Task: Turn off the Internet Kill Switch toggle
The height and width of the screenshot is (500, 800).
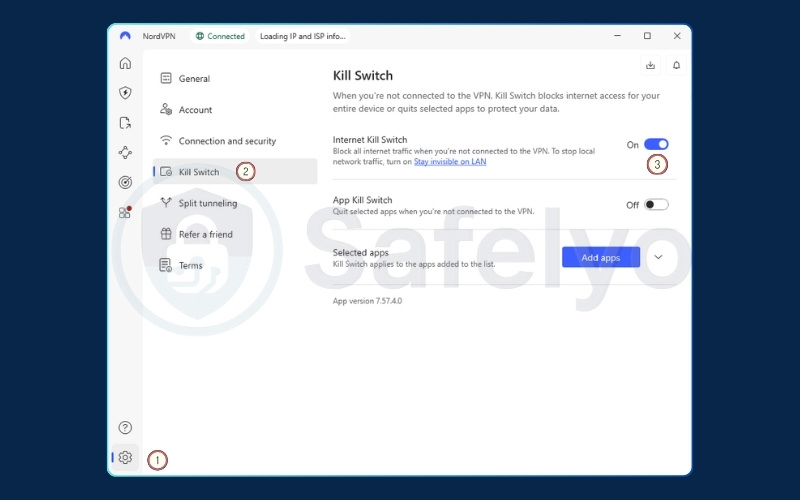Action: (656, 144)
